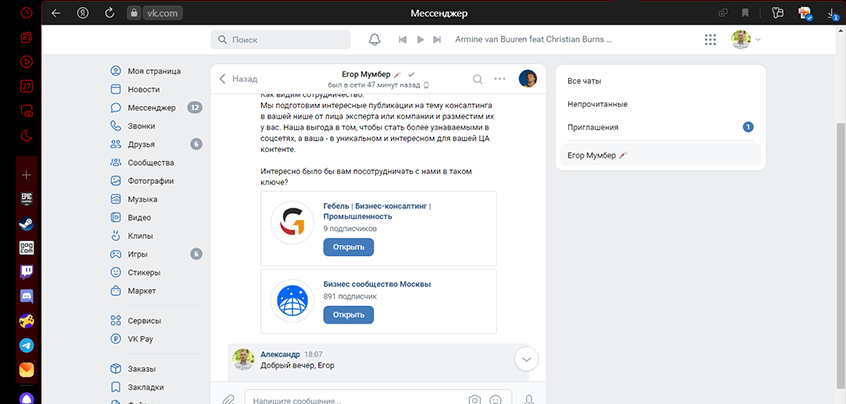Viewport: 846px width, 404px height.
Task: Click browser back arrow
Action: (56, 13)
